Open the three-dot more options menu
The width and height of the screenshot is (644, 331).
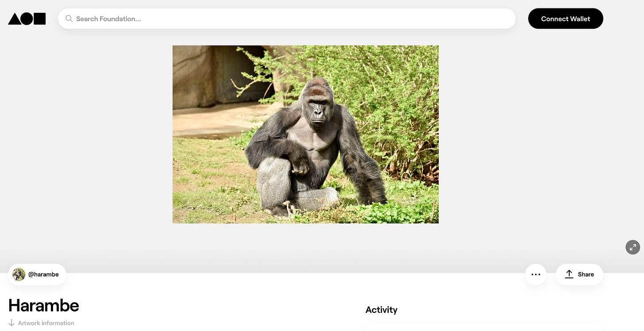[536, 274]
